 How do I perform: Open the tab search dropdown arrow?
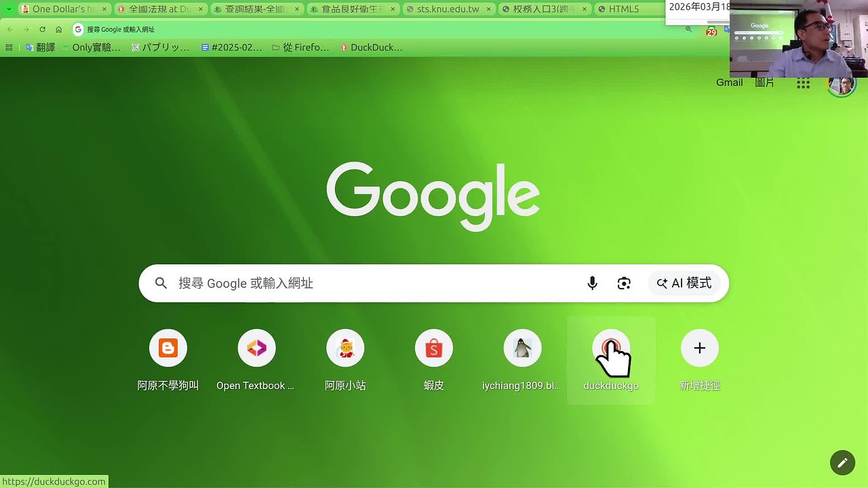(x=9, y=9)
